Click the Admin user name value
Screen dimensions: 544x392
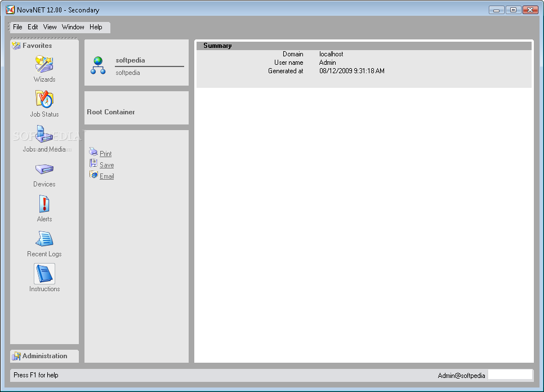(x=327, y=63)
